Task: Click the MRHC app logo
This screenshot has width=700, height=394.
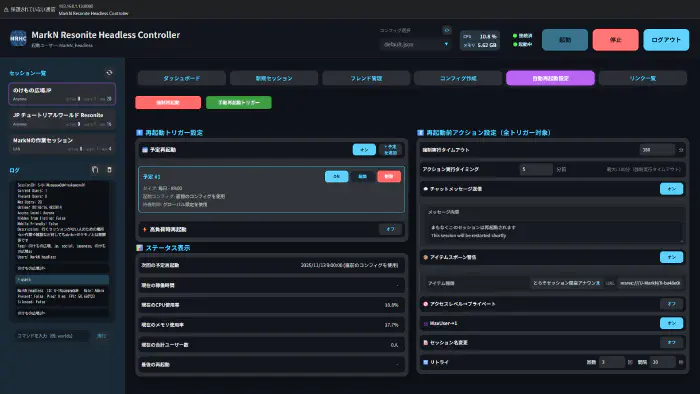Action: [x=18, y=38]
